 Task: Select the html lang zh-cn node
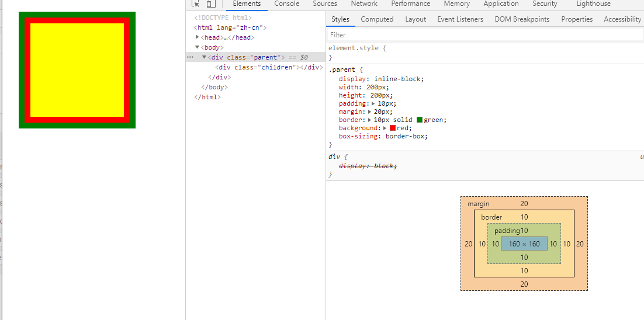pos(230,27)
